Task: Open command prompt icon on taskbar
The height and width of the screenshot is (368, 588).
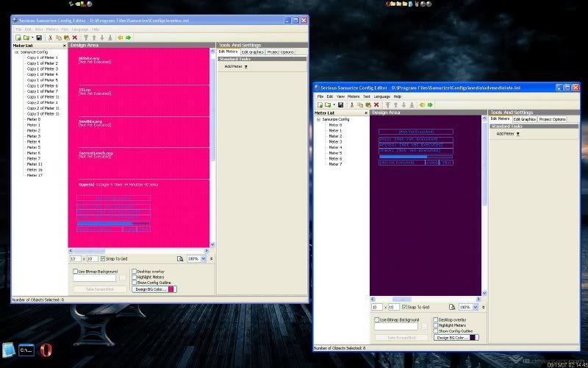Action: [26, 350]
